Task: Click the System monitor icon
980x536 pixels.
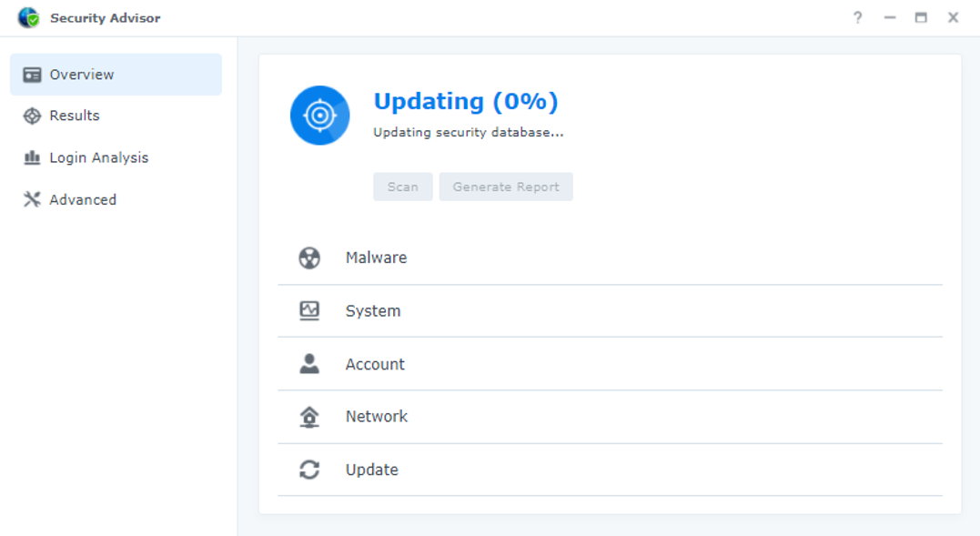Action: tap(309, 310)
